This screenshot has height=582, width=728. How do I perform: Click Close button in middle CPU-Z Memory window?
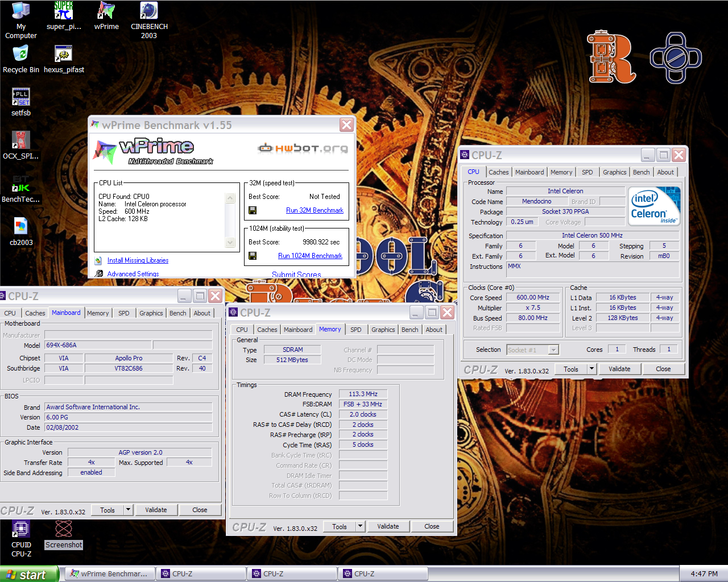click(432, 526)
